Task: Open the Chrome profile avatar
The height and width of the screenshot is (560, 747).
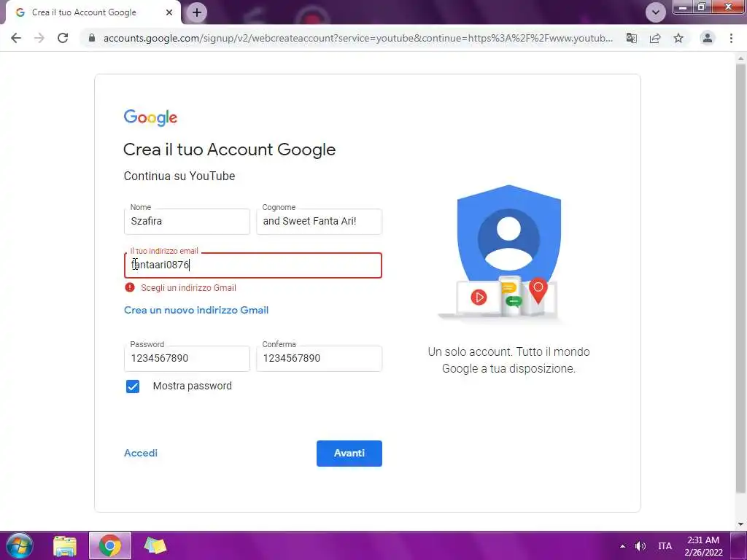Action: [x=708, y=38]
